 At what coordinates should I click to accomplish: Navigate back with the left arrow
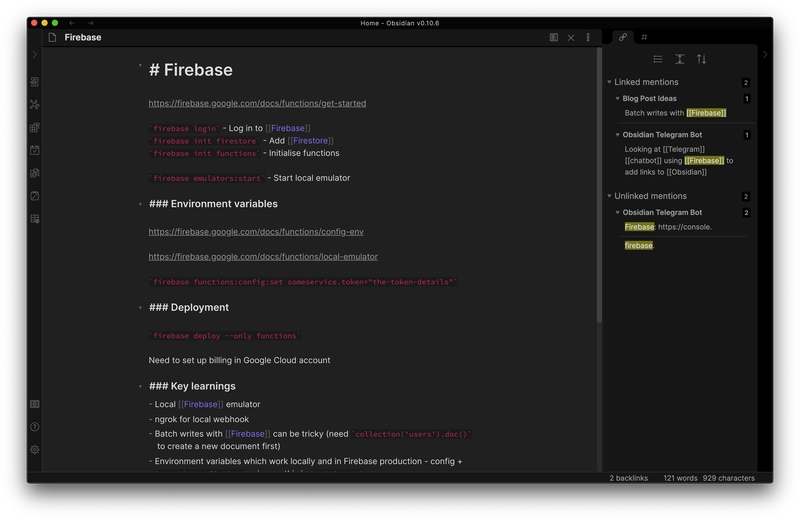(72, 23)
